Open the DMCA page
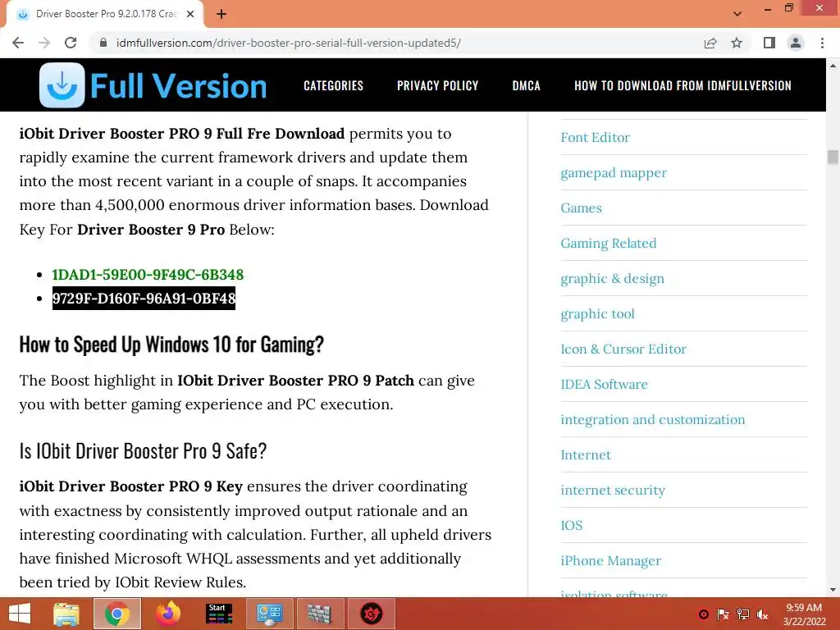Image resolution: width=840 pixels, height=630 pixels. 526,85
